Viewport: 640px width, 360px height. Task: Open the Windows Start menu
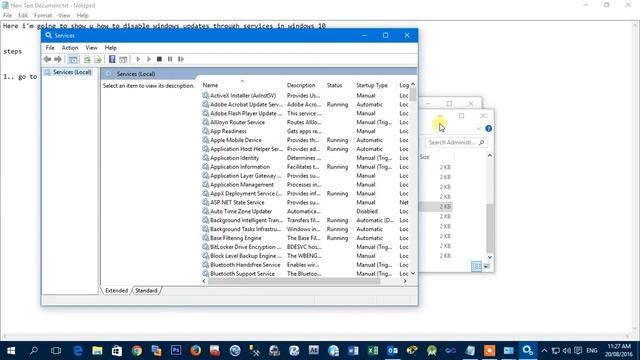tap(11, 351)
